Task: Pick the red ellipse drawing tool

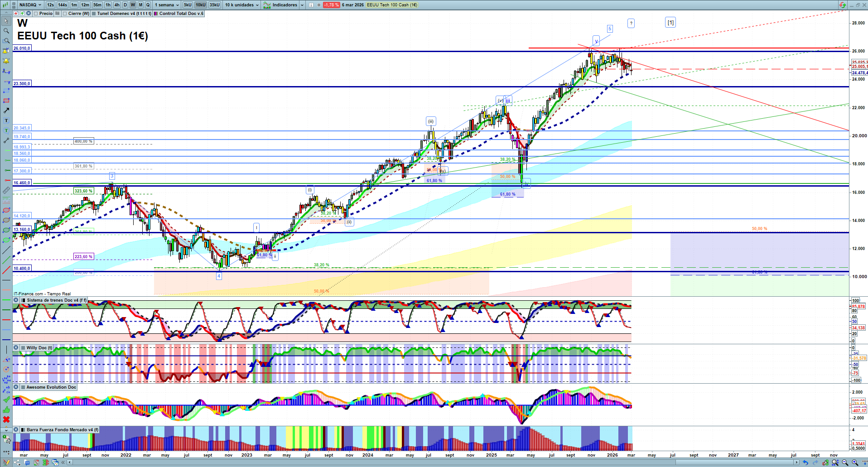Action: click(6, 210)
